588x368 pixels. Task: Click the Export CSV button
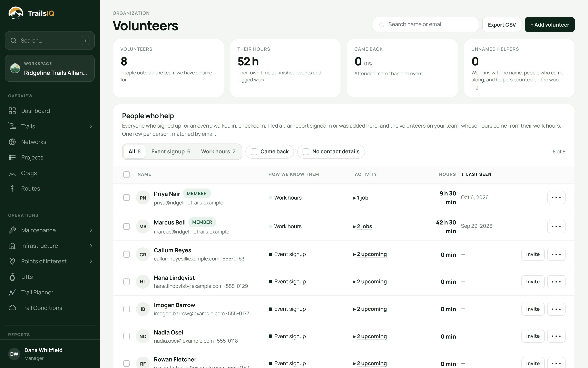[502, 25]
